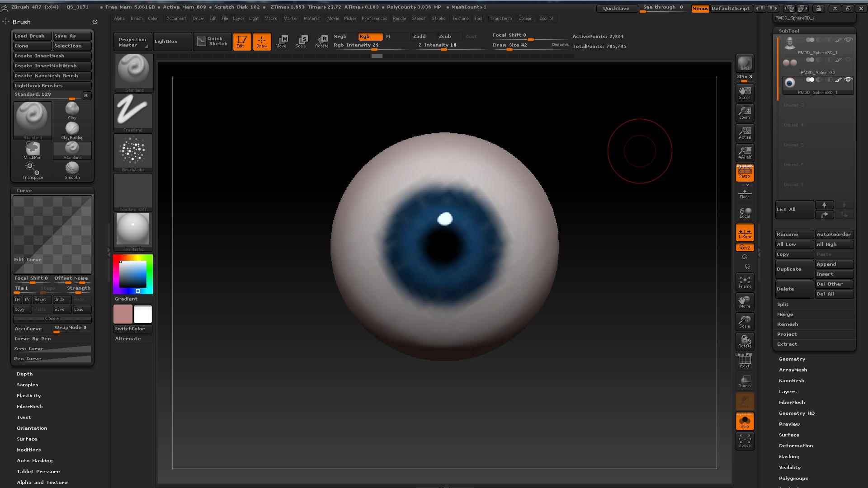
Task: Pick the Smooth brush icon
Action: (x=72, y=170)
